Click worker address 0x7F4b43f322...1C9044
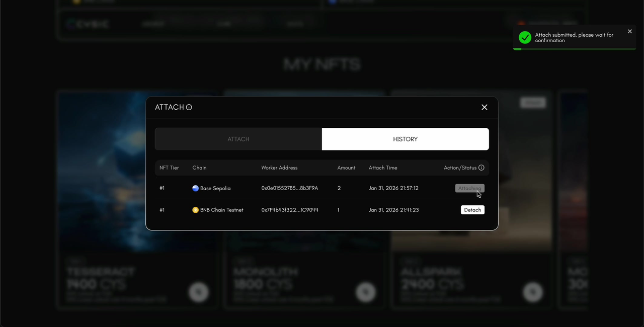This screenshot has width=644, height=327. click(289, 210)
